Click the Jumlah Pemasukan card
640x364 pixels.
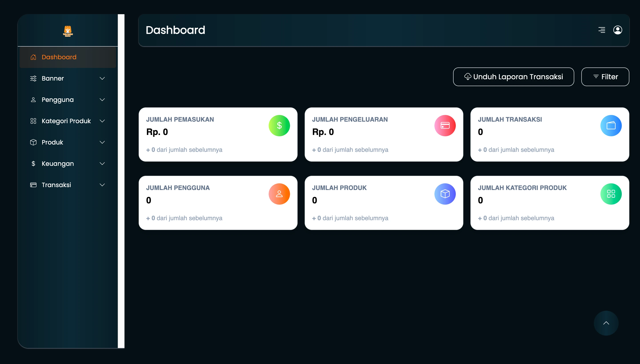click(218, 135)
